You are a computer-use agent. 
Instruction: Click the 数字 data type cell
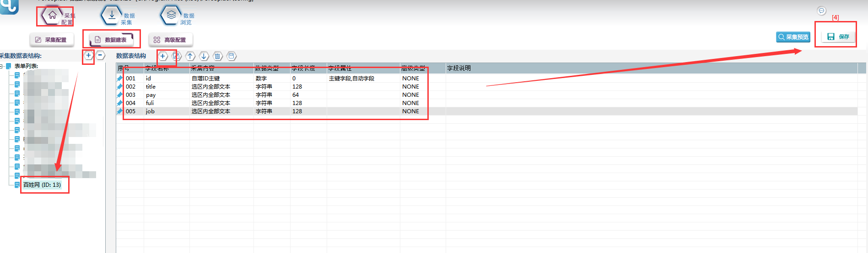point(272,79)
